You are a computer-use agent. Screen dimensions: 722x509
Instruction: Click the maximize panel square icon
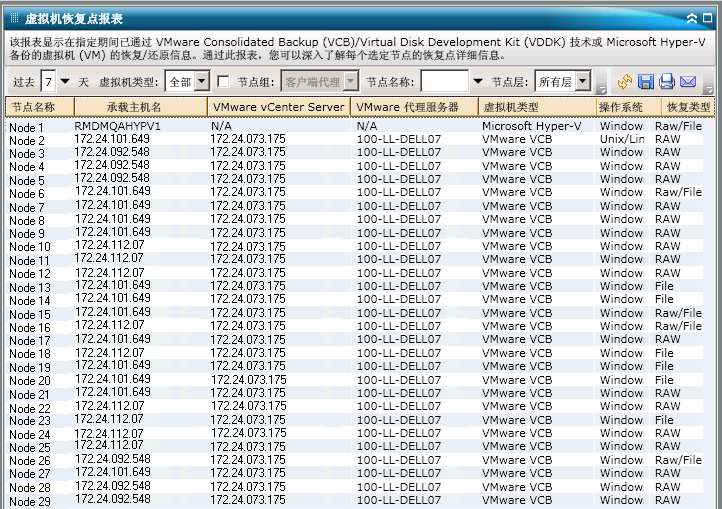click(707, 18)
